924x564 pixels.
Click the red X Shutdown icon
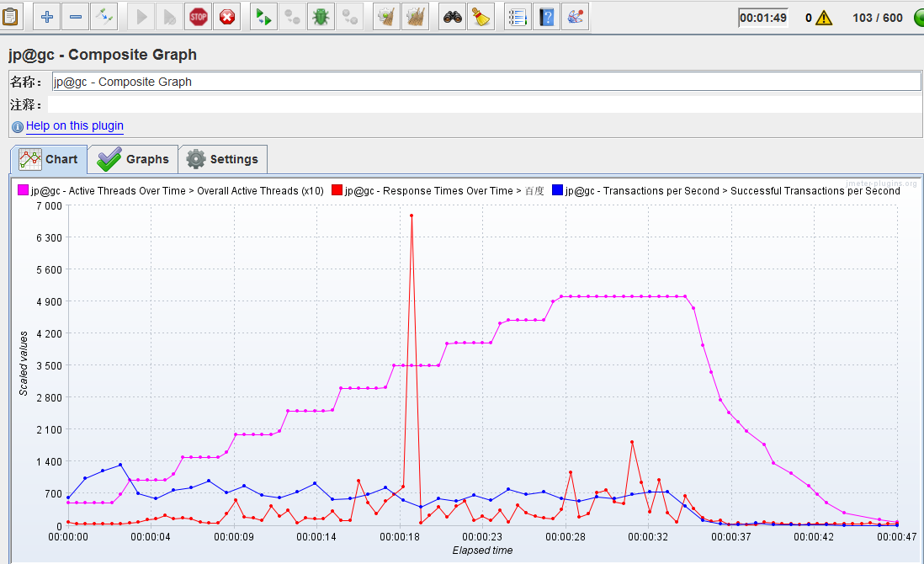[227, 17]
